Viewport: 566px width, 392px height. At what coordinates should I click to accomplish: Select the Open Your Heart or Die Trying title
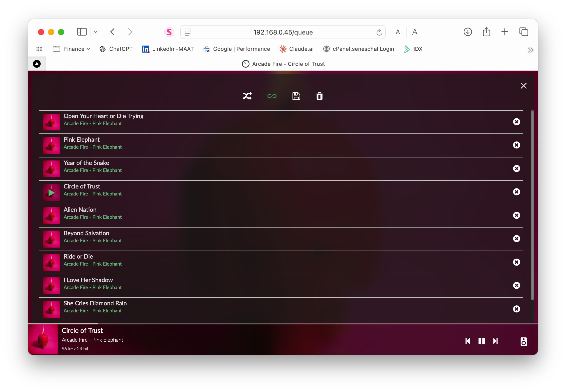click(104, 116)
